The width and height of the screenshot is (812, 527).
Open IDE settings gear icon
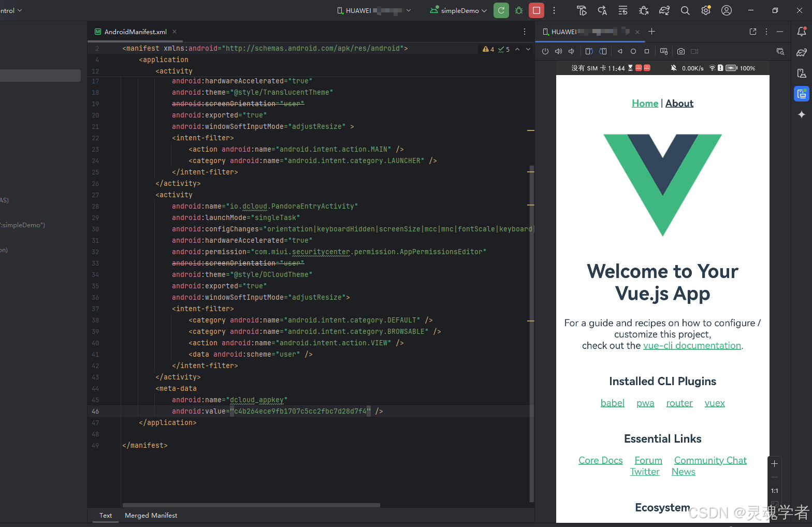point(706,10)
